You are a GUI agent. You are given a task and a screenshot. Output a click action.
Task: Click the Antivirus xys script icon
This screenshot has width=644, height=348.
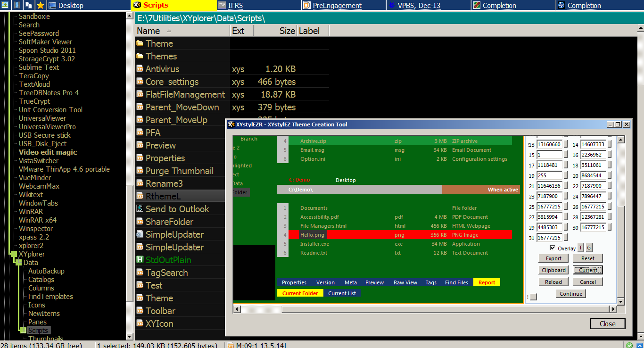(140, 69)
